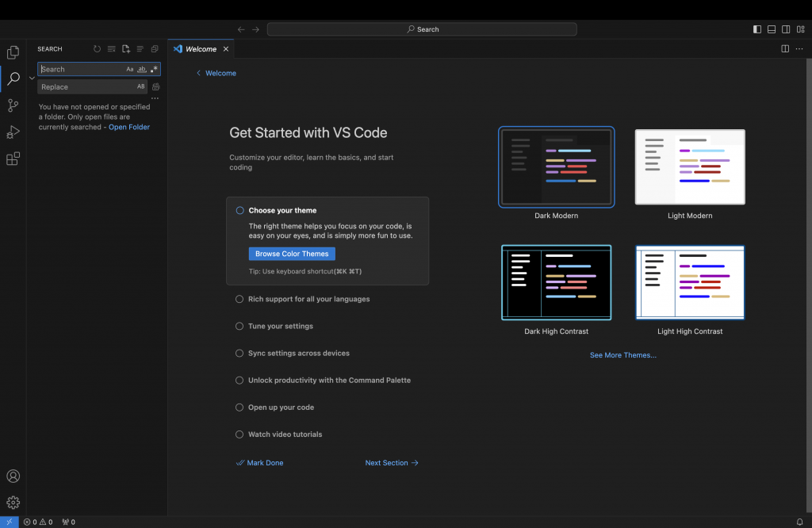812x528 pixels.
Task: Close the Welcome tab
Action: [226, 48]
